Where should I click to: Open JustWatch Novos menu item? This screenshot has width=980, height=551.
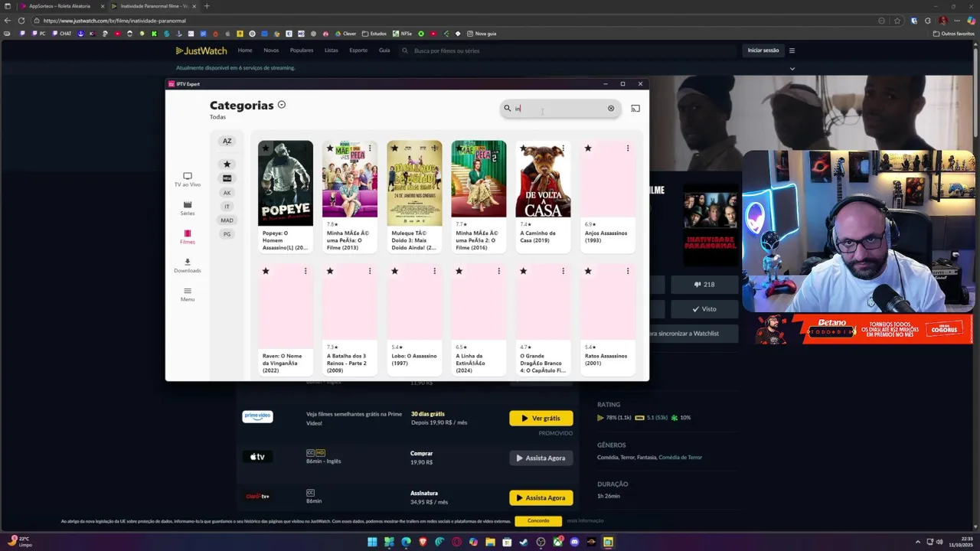271,51
